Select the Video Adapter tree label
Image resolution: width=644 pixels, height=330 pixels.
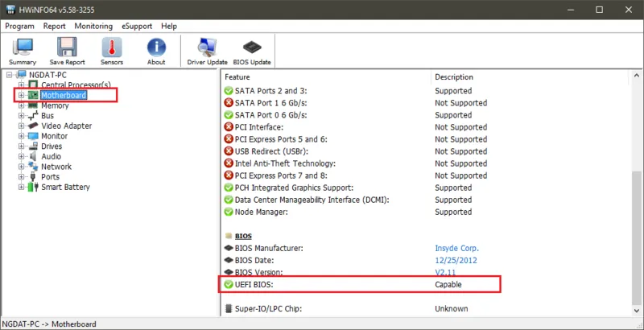(x=67, y=126)
